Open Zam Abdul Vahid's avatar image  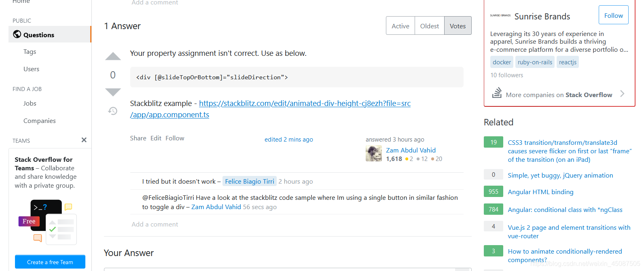(x=374, y=154)
